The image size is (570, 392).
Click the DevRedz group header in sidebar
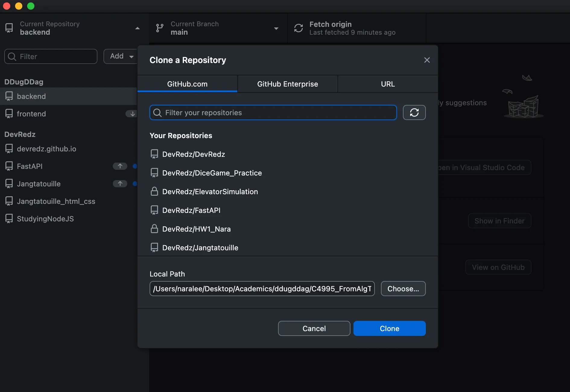(20, 134)
